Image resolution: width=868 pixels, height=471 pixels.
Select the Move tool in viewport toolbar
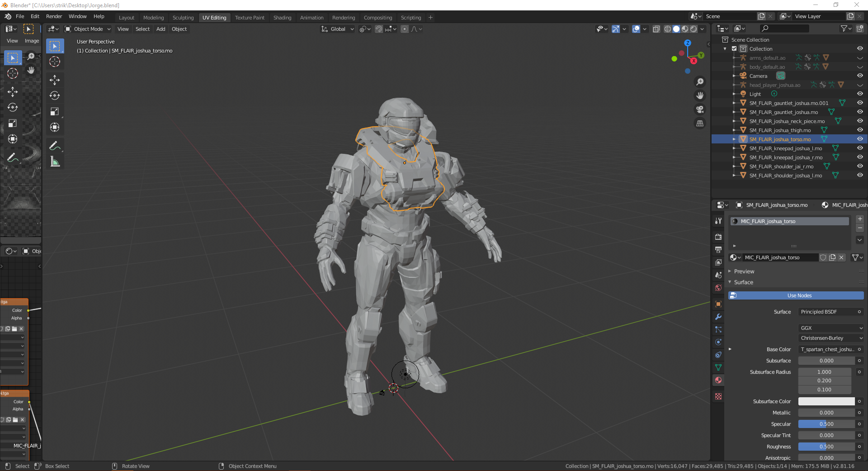click(55, 80)
